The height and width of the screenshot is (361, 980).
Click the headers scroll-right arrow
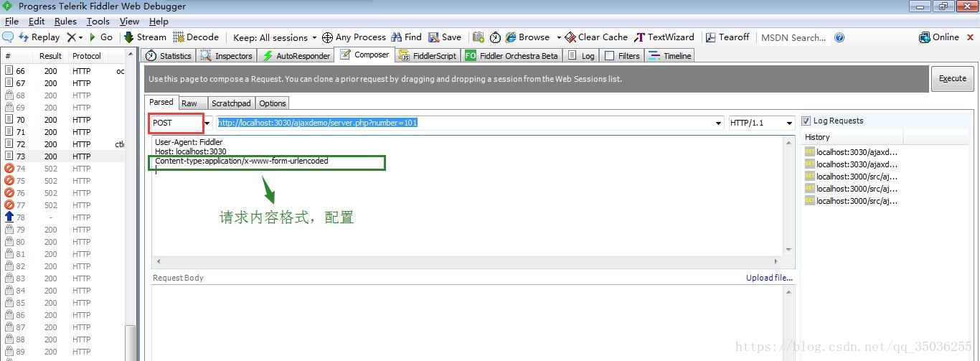click(776, 261)
